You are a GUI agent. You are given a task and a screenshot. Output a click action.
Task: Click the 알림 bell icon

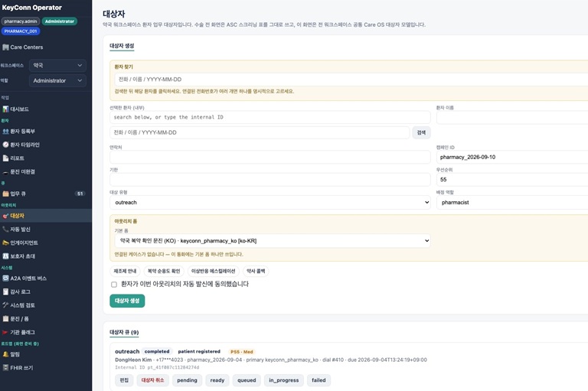(5, 354)
